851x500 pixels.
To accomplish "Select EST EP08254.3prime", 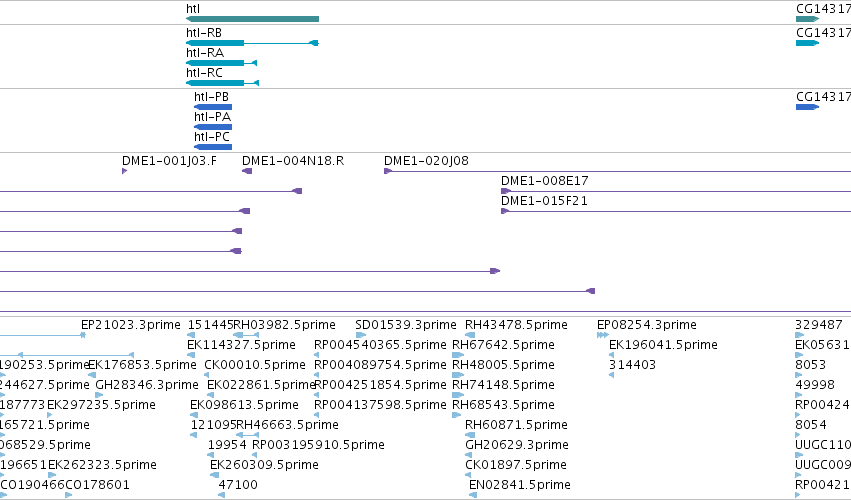I will click(x=647, y=325).
